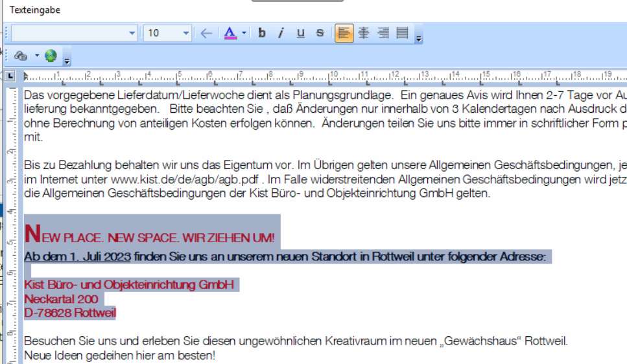Click the 'D-78628 Rottweil' line

[70, 312]
